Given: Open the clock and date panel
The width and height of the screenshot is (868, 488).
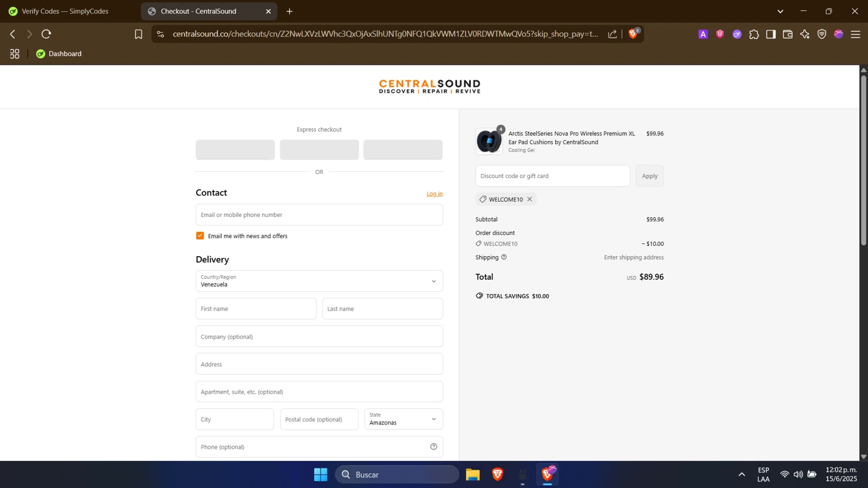Looking at the screenshot, I should [x=841, y=474].
